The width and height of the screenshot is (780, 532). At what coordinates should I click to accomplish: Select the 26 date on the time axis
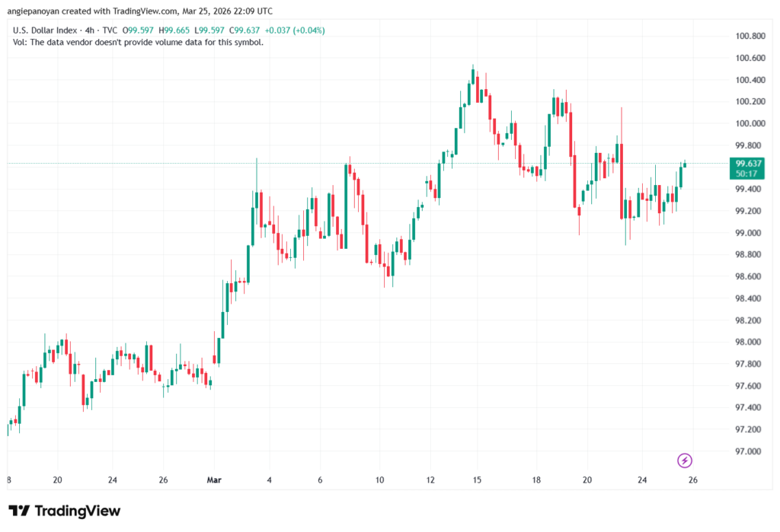tap(693, 480)
